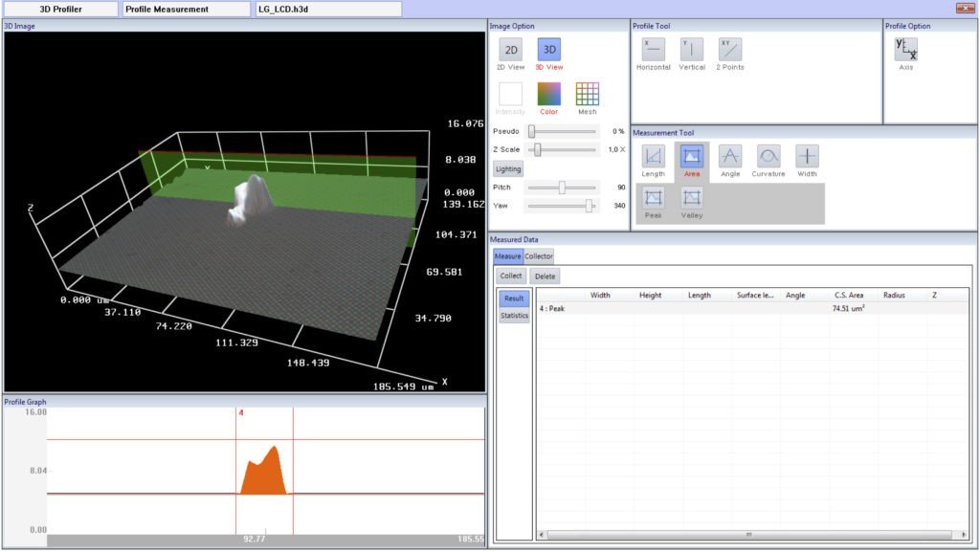Adjust the Pitch slider handle
This screenshot has height=552, width=980.
point(562,188)
